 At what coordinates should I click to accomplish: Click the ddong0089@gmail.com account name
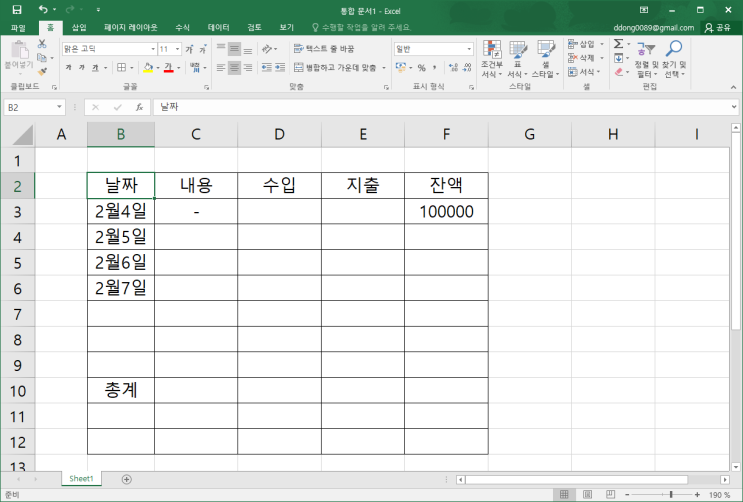[x=653, y=28]
